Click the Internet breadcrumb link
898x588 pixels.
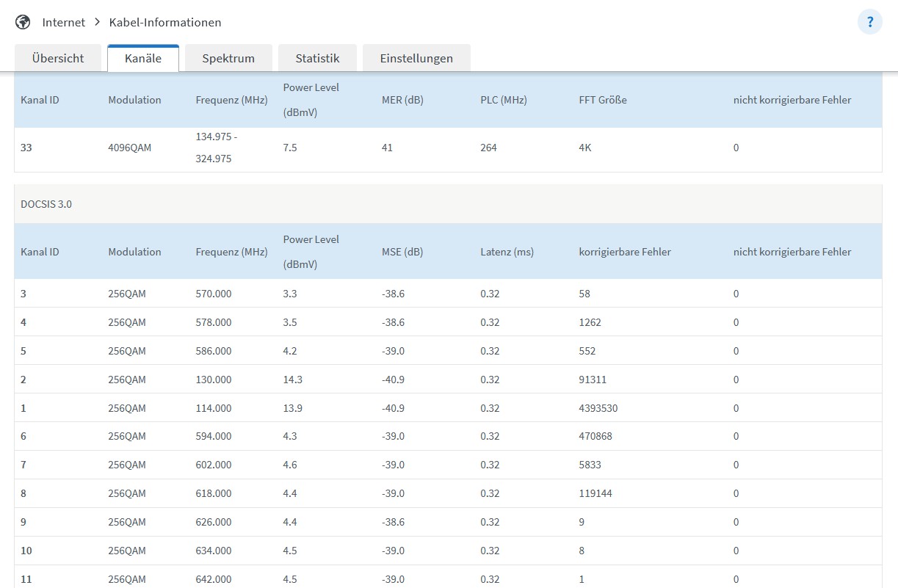click(x=63, y=22)
